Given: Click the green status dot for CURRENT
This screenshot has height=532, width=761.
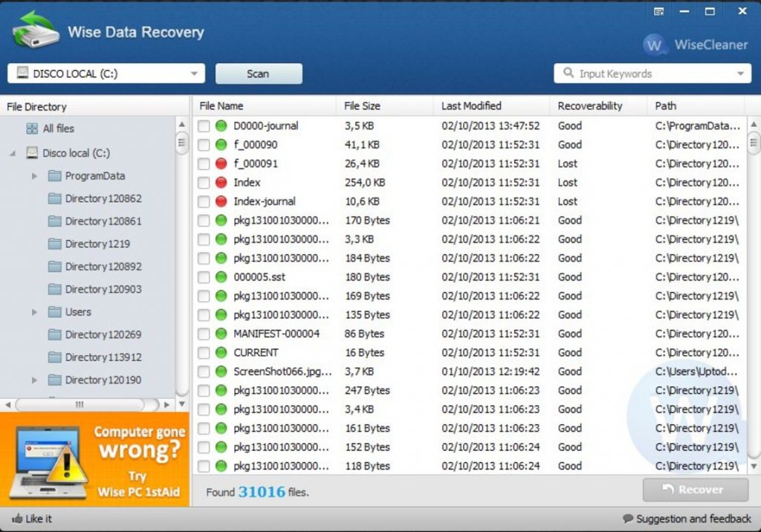Looking at the screenshot, I should pos(221,352).
